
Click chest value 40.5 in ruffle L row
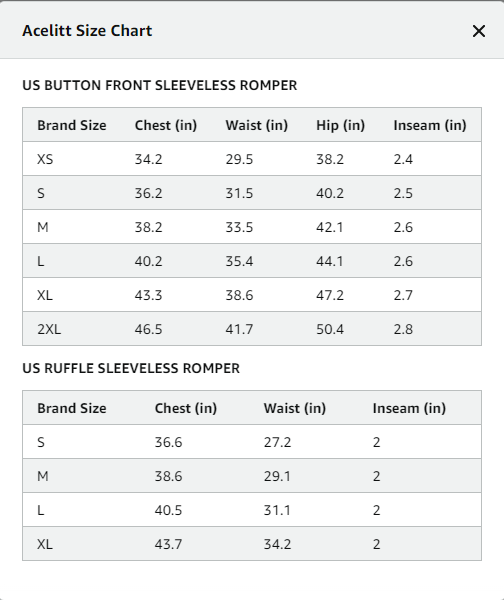168,510
